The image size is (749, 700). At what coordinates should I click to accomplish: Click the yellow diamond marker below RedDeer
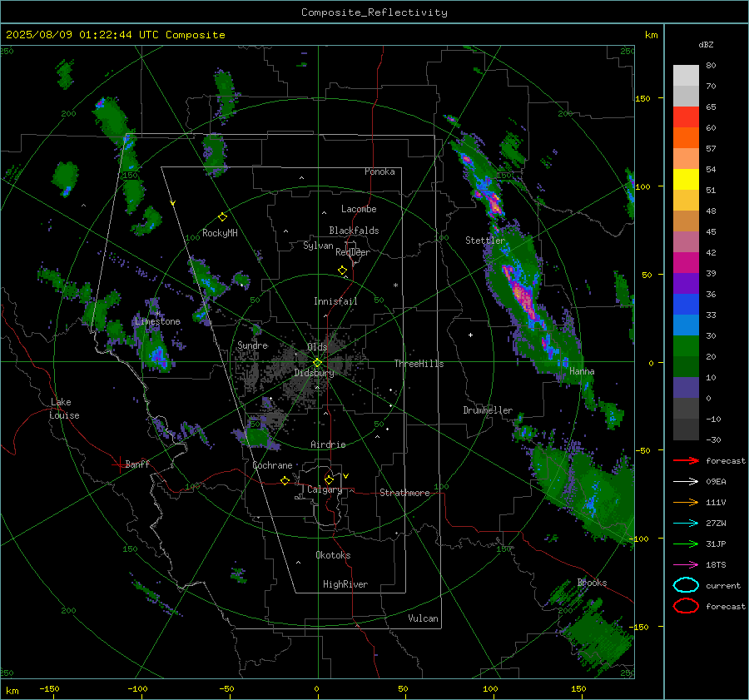tap(342, 271)
